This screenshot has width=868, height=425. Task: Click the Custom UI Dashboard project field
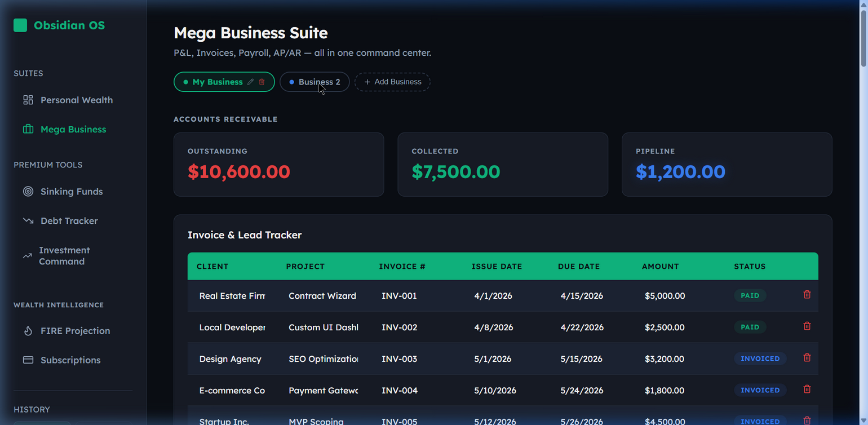323,327
